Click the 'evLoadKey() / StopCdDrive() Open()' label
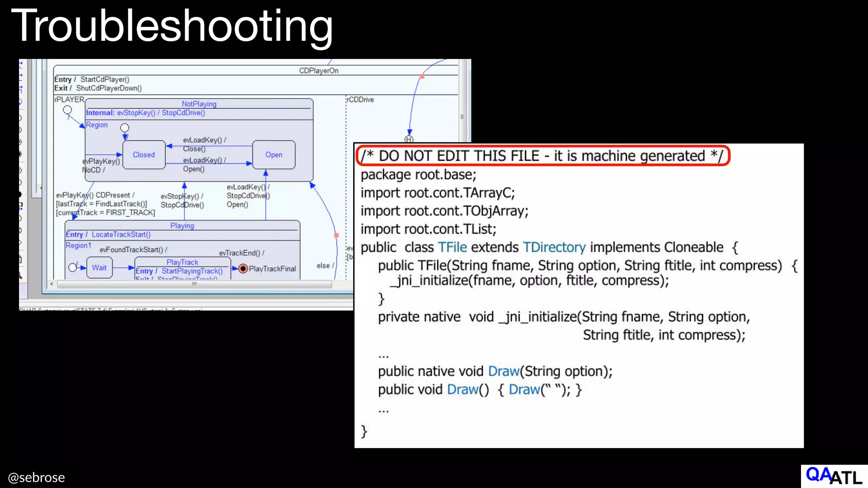The width and height of the screenshot is (868, 488). pyautogui.click(x=248, y=196)
